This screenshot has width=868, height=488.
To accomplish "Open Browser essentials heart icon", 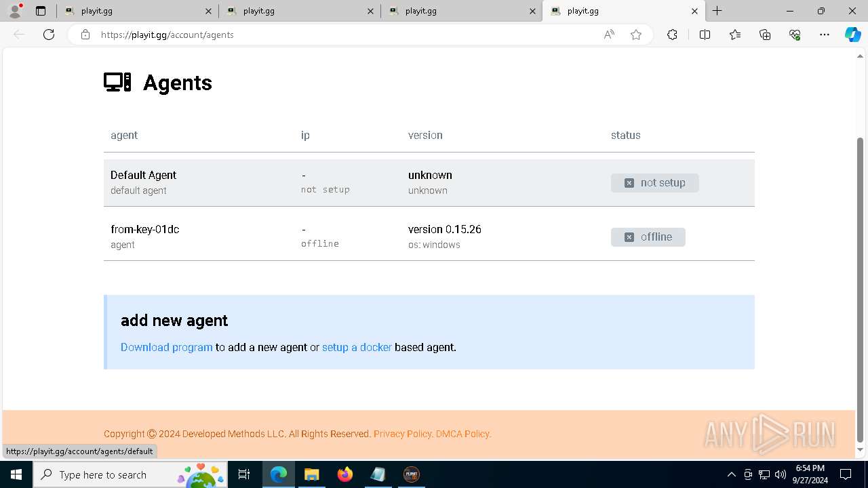I will click(795, 35).
